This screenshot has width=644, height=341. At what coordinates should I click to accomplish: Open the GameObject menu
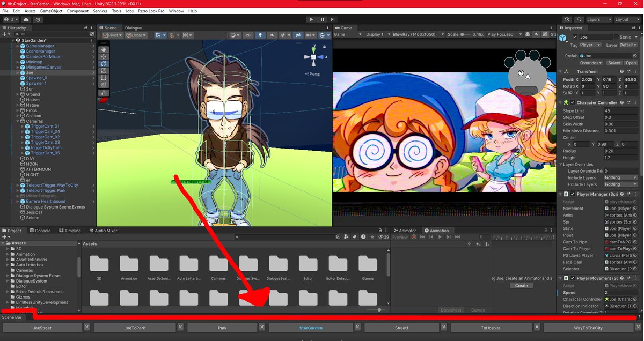pyautogui.click(x=51, y=11)
